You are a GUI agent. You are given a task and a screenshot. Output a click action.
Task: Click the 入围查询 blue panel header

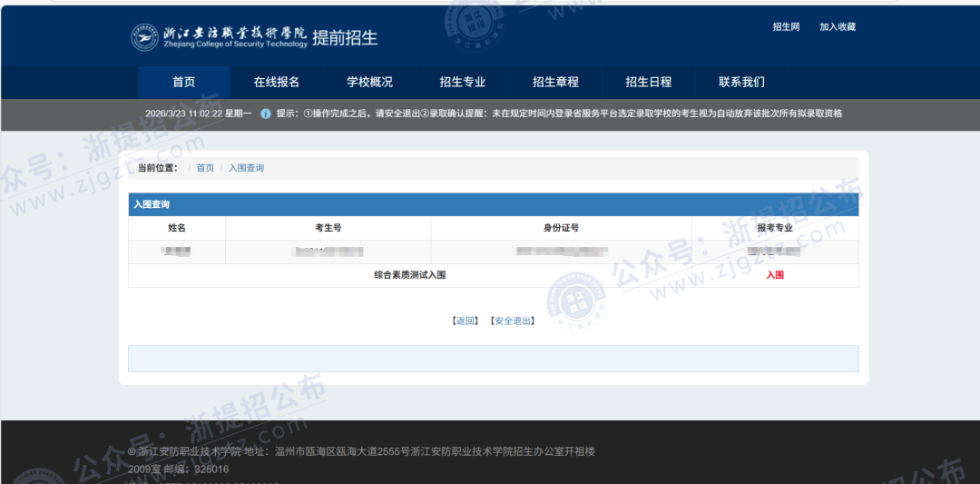point(493,204)
